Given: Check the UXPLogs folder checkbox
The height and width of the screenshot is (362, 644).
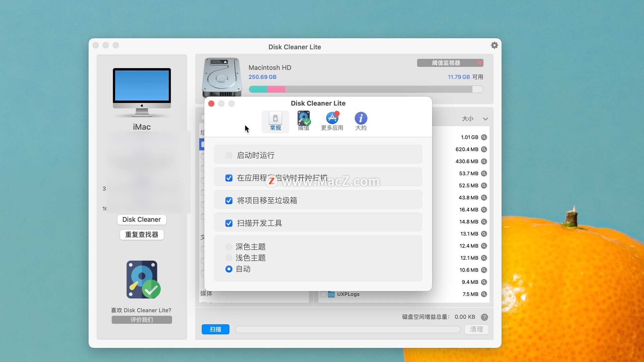Looking at the screenshot, I should [x=323, y=294].
